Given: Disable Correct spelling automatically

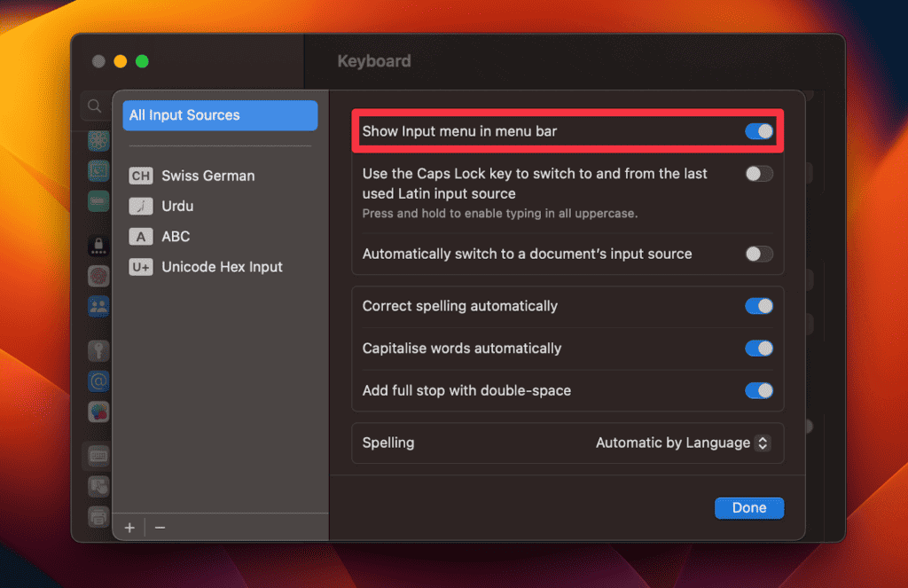Looking at the screenshot, I should coord(759,305).
